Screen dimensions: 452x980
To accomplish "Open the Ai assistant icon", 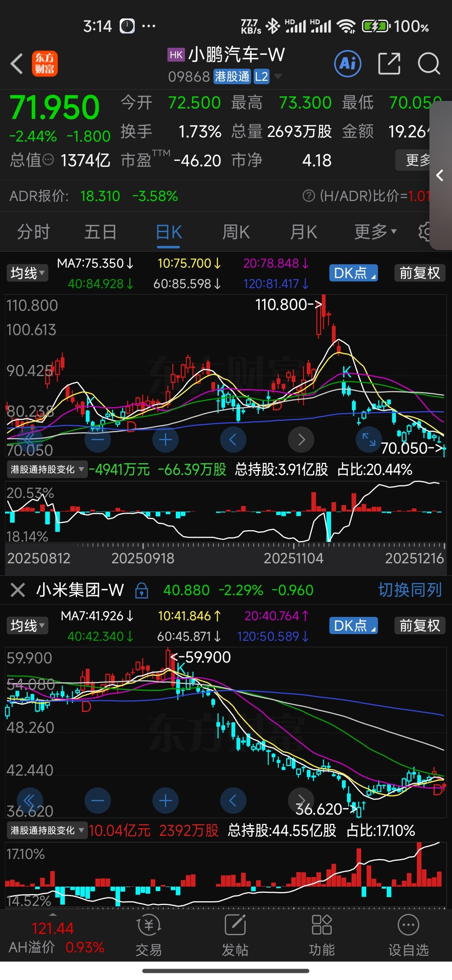I will pos(348,64).
